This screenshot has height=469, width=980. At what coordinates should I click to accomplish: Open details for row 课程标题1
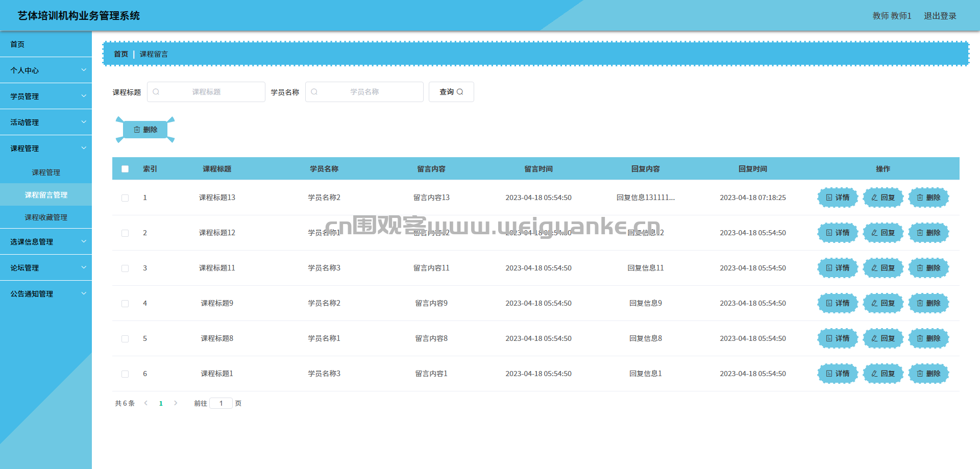click(x=838, y=374)
